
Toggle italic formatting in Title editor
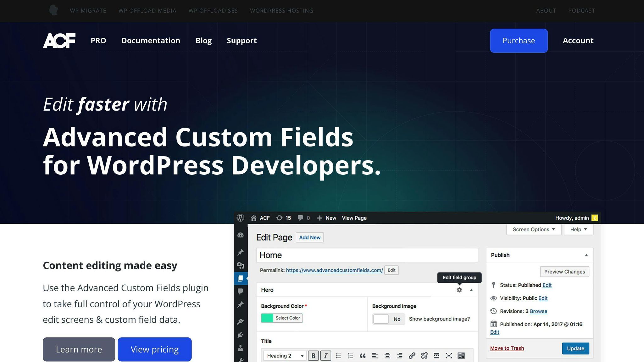[x=325, y=356]
